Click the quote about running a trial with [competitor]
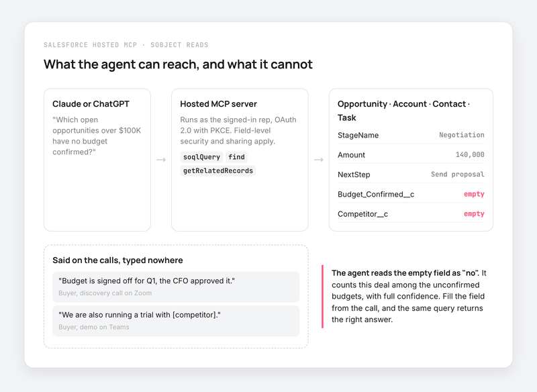The width and height of the screenshot is (537, 392). pos(140,315)
